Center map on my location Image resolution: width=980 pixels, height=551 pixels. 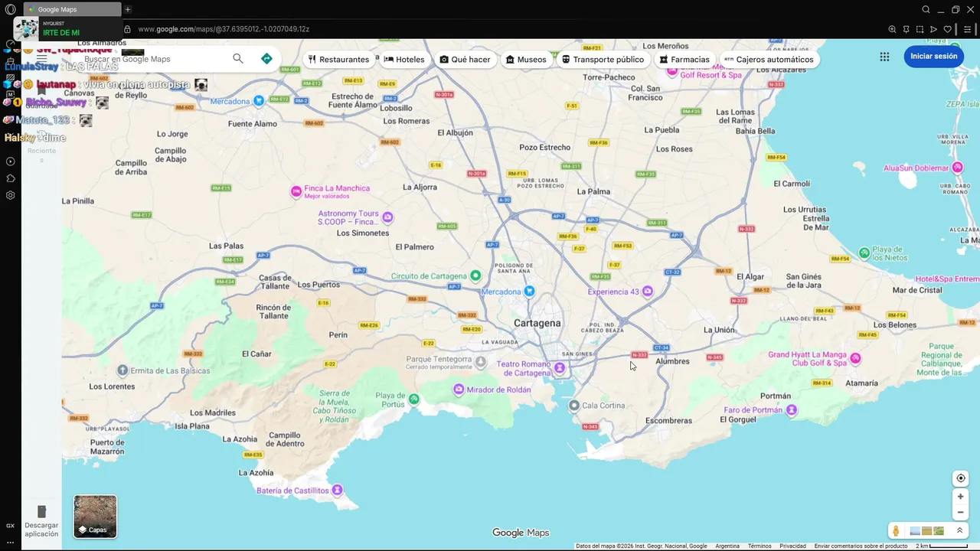point(960,478)
